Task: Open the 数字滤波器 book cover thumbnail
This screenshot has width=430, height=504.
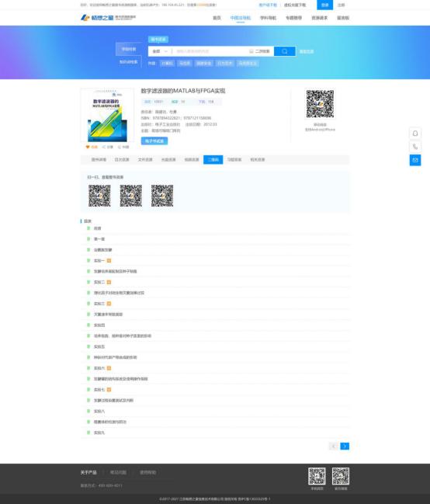Action: [x=107, y=116]
